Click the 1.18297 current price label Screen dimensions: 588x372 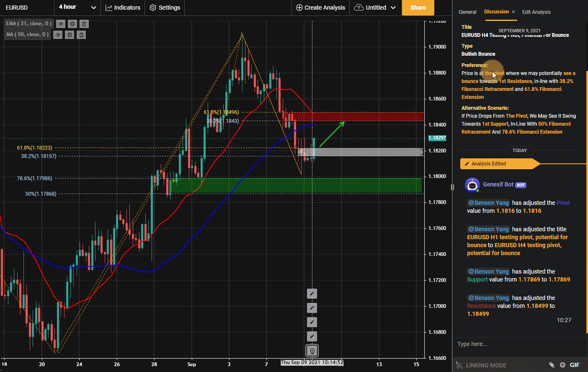coord(437,138)
